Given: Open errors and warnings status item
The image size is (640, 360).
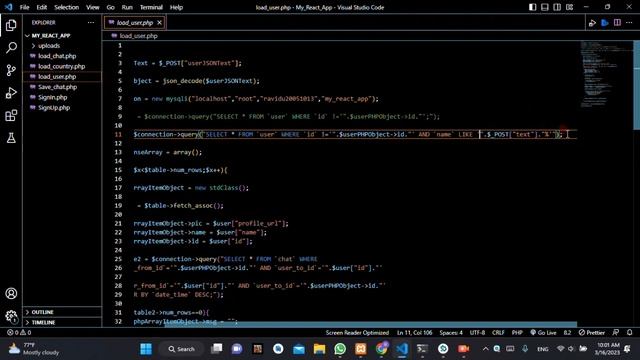Looking at the screenshot, I should [19, 333].
